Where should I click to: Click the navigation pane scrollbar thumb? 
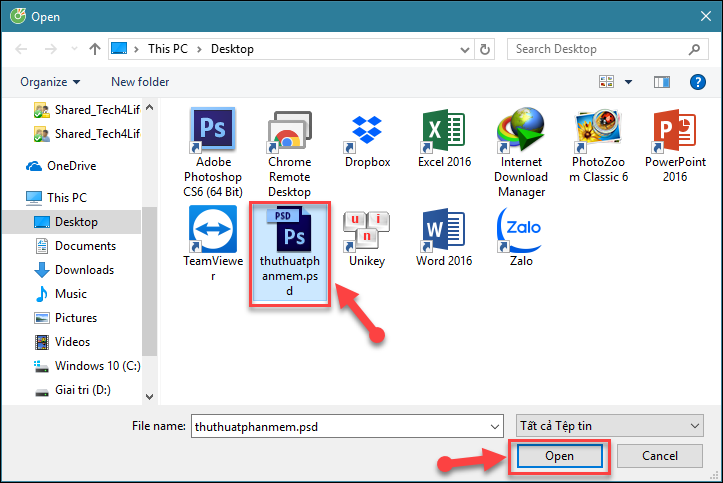(x=149, y=281)
